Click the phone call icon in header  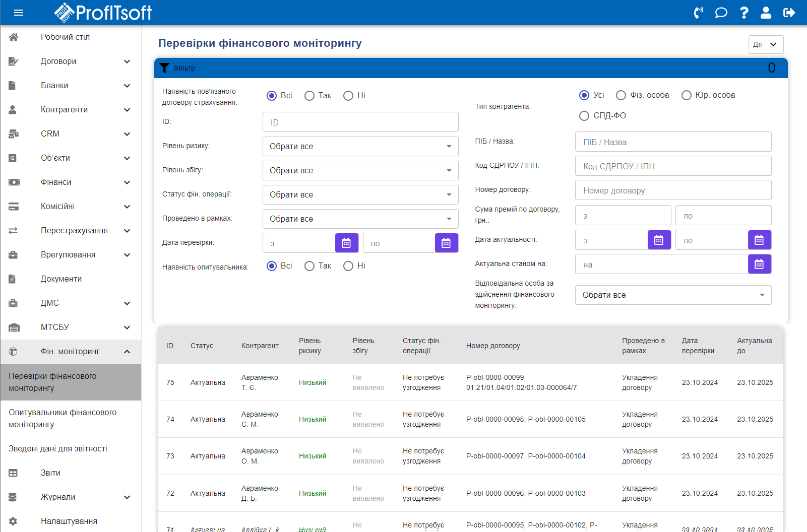pyautogui.click(x=698, y=13)
